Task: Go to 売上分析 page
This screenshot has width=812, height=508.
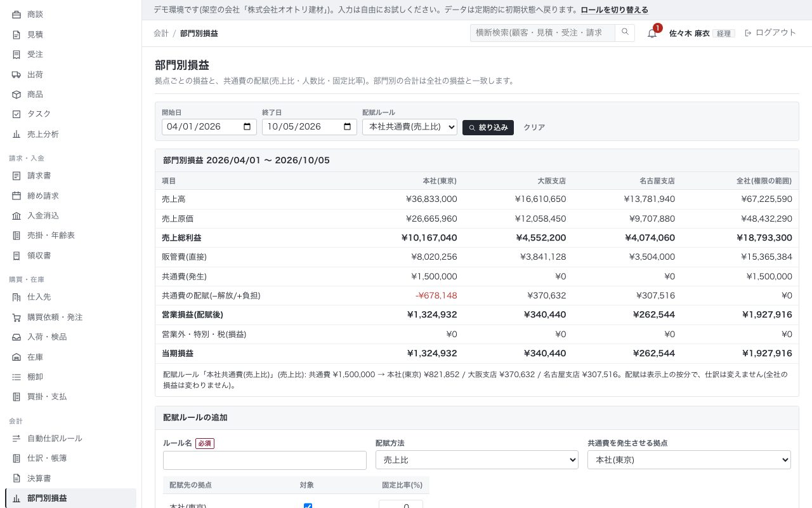Action: point(70,134)
